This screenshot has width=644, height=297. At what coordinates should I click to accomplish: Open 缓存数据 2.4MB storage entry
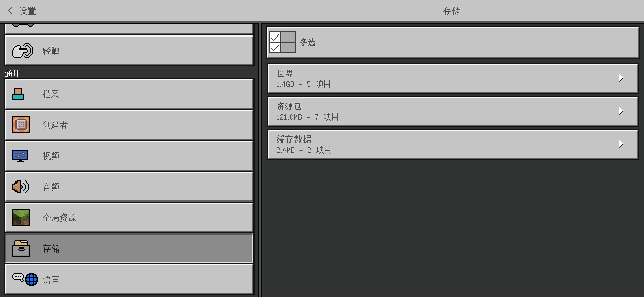(x=452, y=144)
